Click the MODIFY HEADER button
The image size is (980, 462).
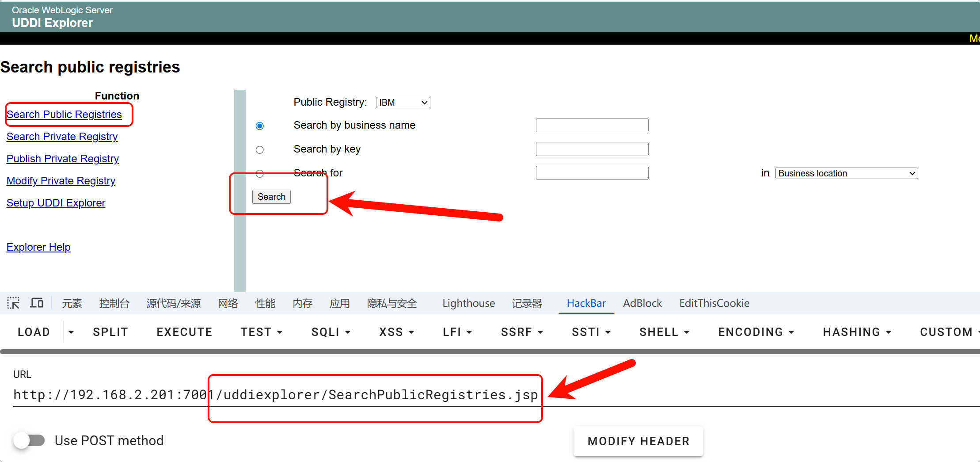(x=638, y=441)
